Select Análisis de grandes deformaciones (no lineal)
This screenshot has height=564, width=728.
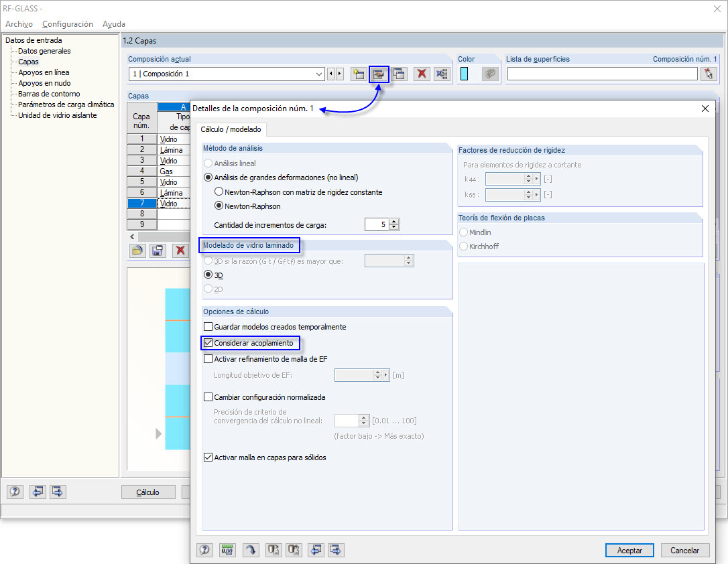282,178
